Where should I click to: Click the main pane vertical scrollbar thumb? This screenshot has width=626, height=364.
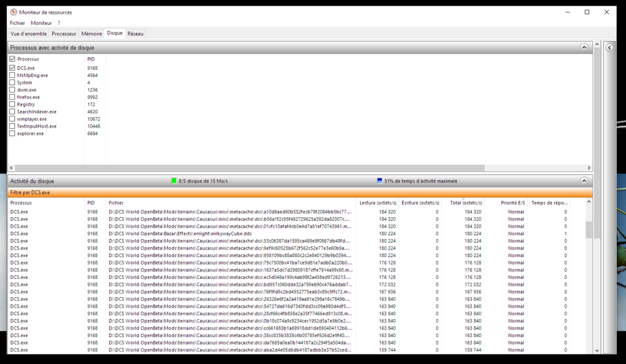597,143
